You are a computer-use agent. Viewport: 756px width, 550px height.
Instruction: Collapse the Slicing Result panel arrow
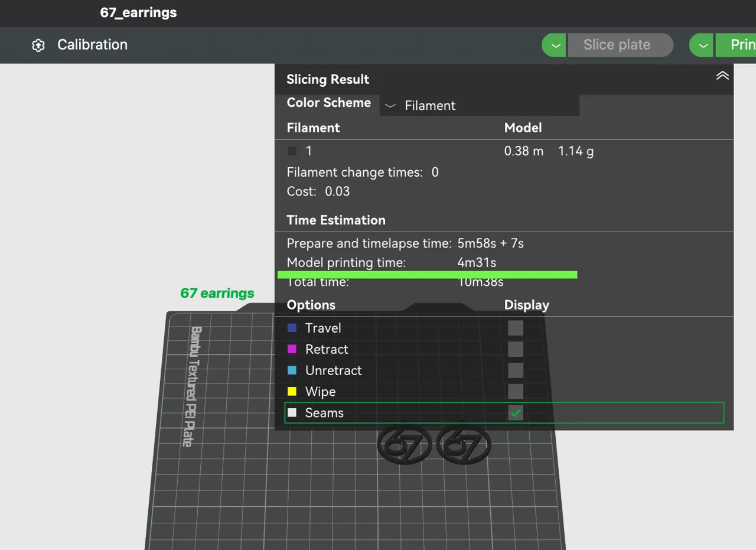(x=722, y=76)
